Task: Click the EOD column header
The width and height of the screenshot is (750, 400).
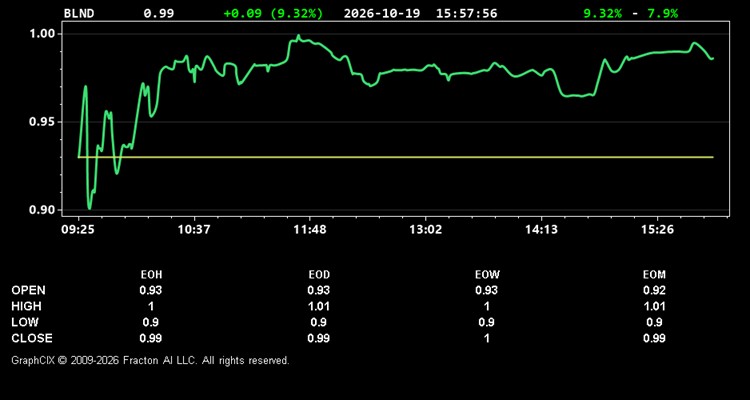Action: [x=319, y=275]
